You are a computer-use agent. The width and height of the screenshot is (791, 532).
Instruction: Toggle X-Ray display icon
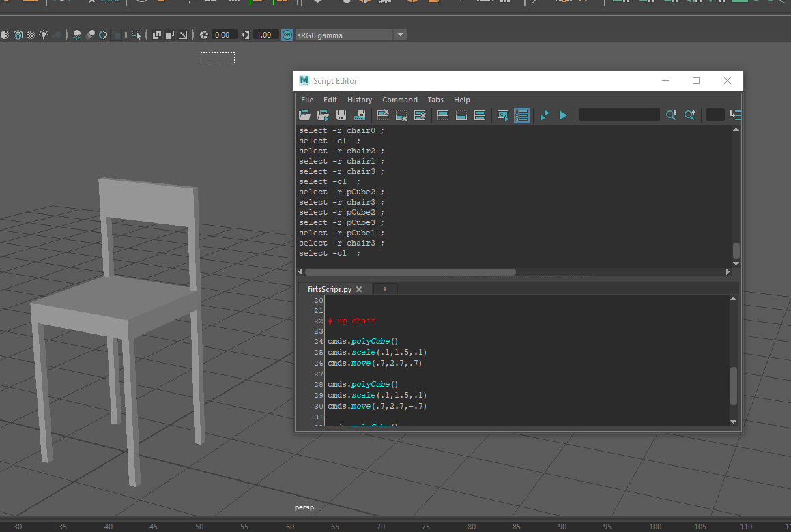[x=157, y=35]
